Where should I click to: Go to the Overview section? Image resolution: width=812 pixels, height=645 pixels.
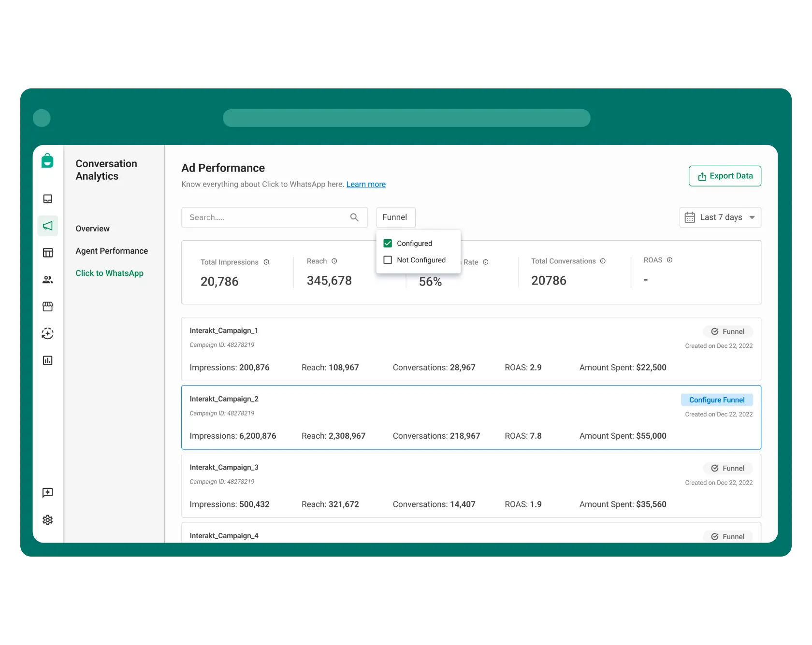[x=92, y=229]
